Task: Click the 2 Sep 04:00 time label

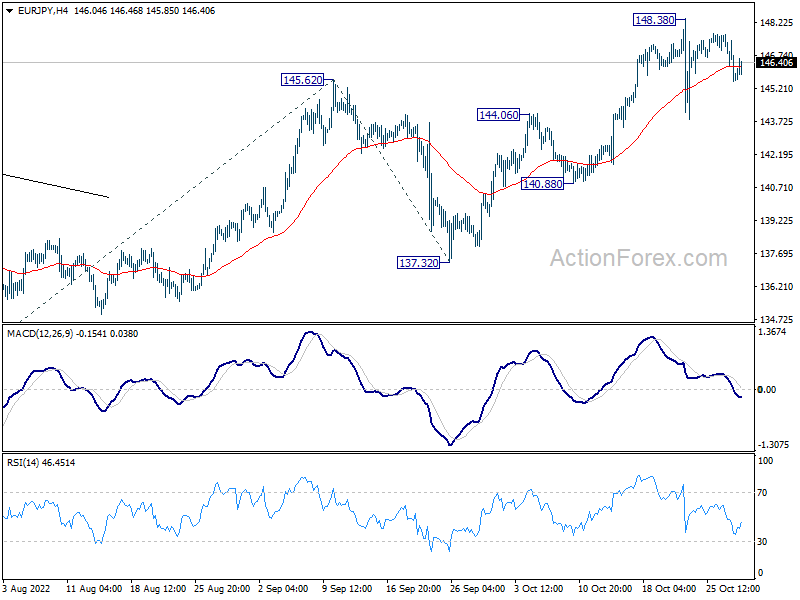Action: [283, 589]
